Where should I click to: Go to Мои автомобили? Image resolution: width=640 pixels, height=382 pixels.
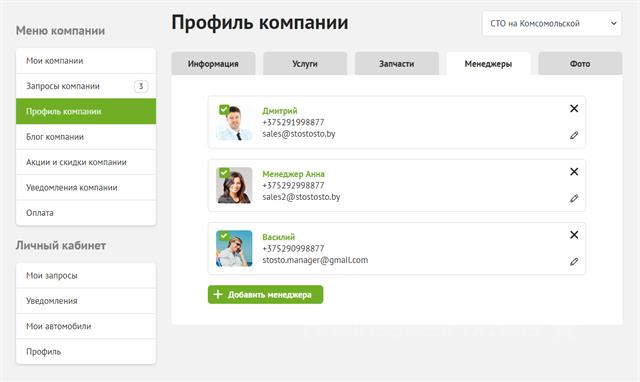click(x=86, y=326)
